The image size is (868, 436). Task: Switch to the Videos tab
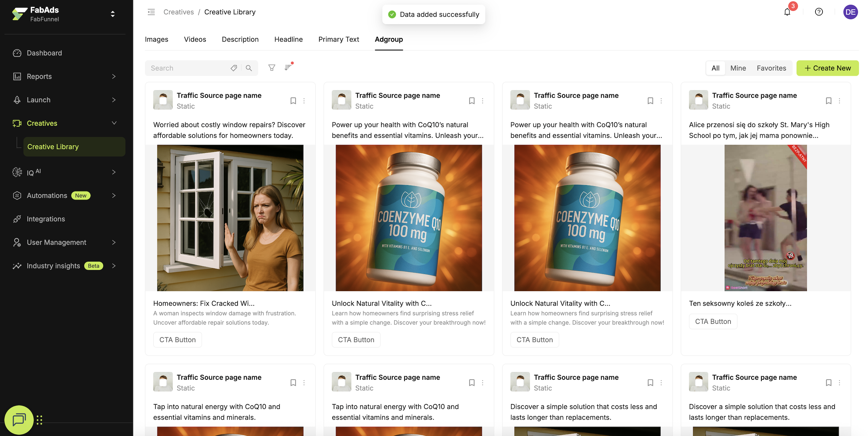pyautogui.click(x=195, y=39)
